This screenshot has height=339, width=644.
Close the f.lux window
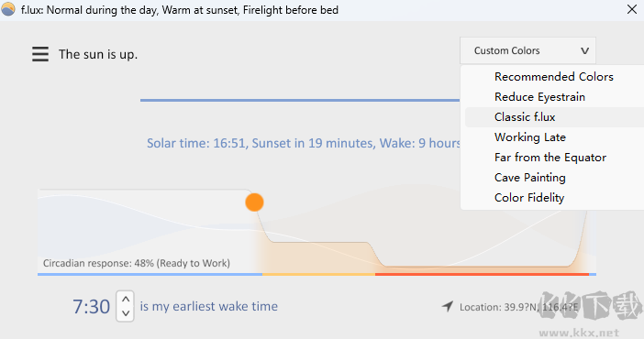coord(632,9)
